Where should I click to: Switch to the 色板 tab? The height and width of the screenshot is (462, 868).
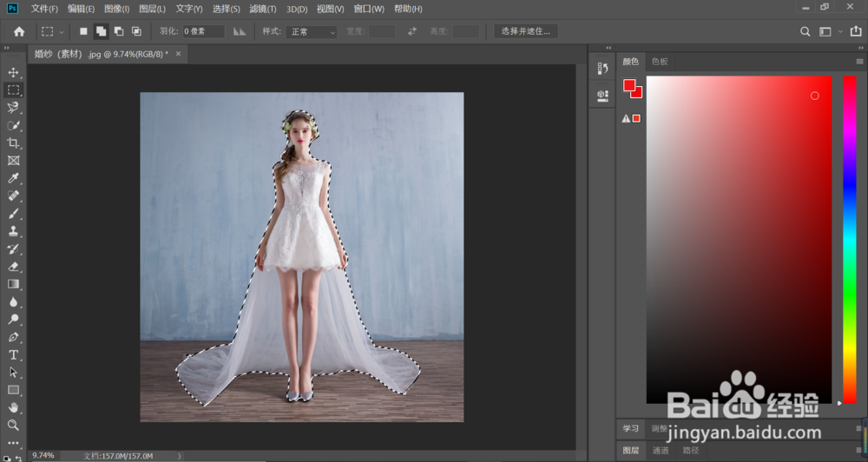[661, 62]
